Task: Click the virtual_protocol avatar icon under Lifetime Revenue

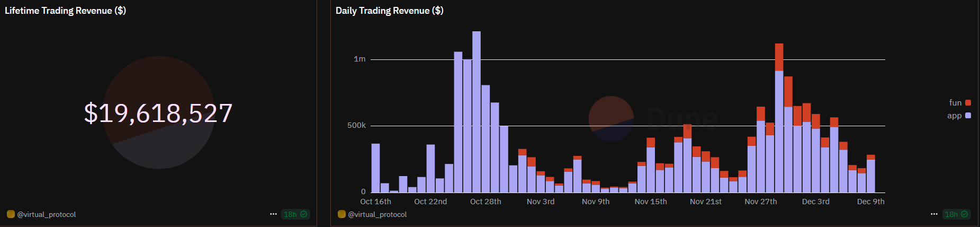Action: point(11,214)
